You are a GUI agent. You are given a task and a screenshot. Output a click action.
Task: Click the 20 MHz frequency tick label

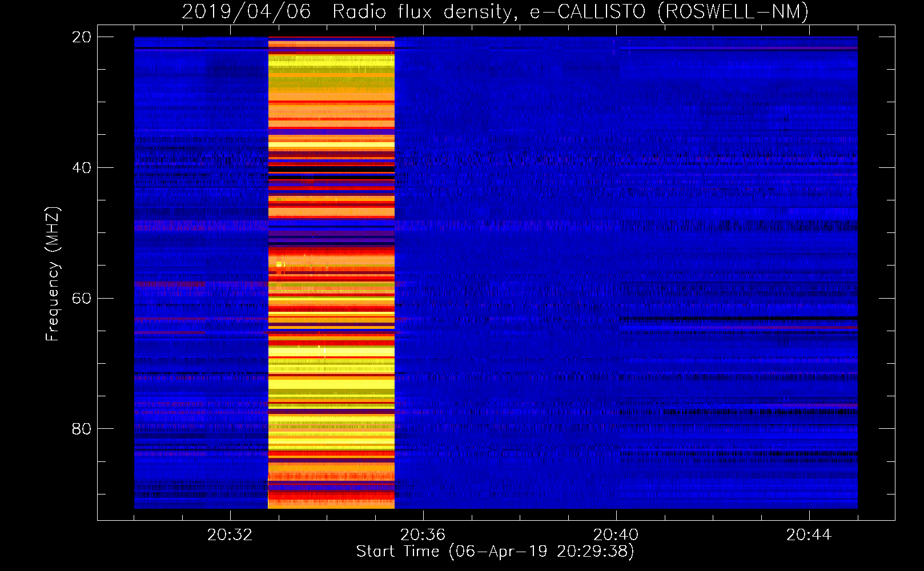click(81, 37)
